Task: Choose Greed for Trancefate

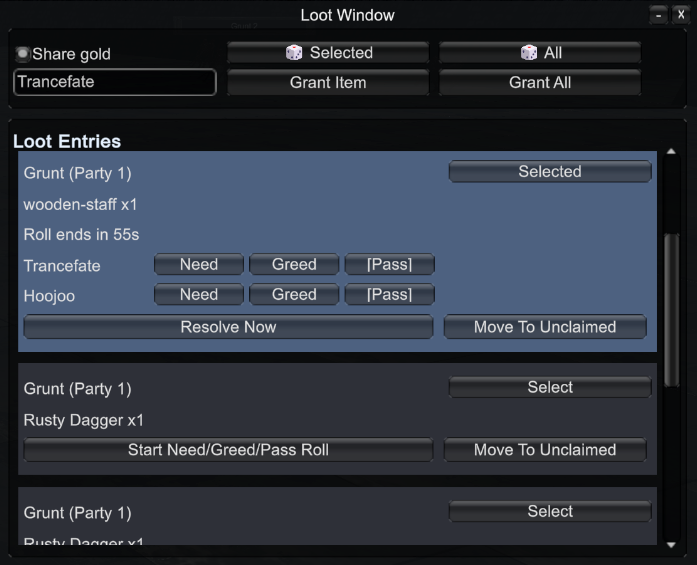Action: tap(294, 264)
